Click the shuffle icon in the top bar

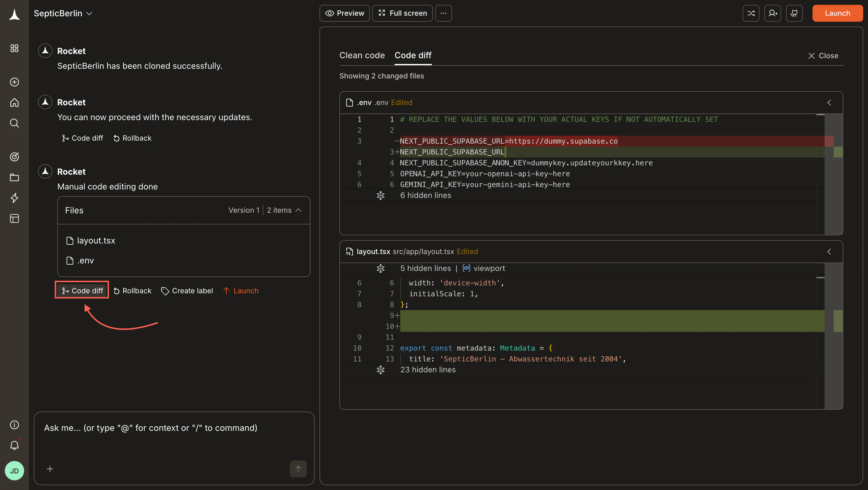tap(751, 13)
